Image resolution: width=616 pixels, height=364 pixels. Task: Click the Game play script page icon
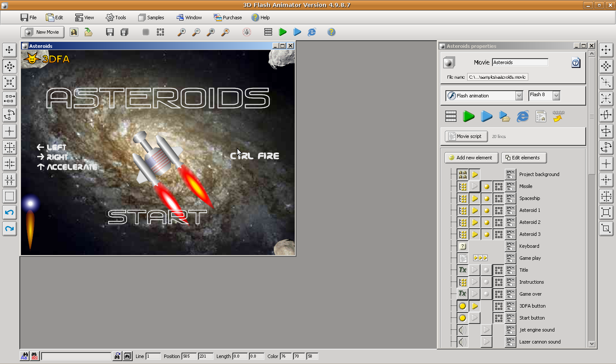click(462, 258)
